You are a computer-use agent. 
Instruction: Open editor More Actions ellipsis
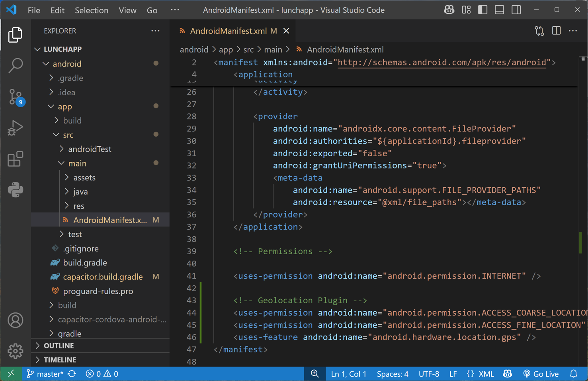pos(573,31)
